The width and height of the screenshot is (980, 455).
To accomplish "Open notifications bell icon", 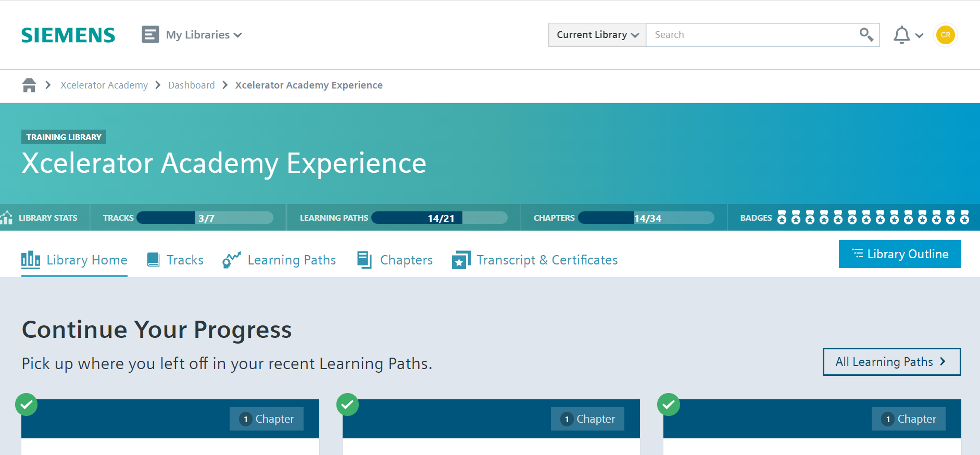I will click(x=901, y=35).
